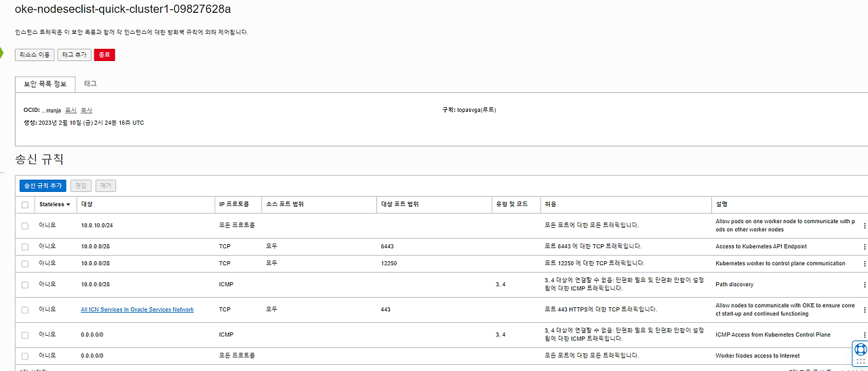The width and height of the screenshot is (868, 371).
Task: Check the port 12250 rule checkbox
Action: [25, 264]
